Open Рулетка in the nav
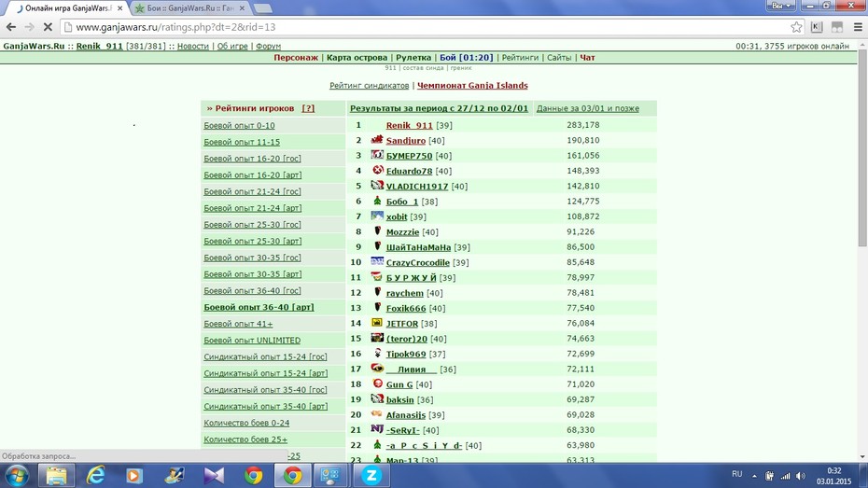868x488 pixels. [x=413, y=58]
